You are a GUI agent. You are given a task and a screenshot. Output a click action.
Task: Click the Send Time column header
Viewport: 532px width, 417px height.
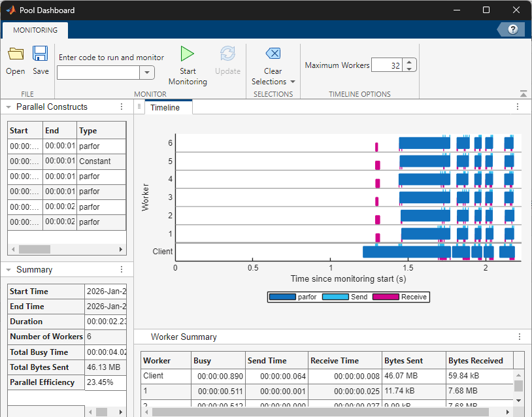tap(276, 361)
